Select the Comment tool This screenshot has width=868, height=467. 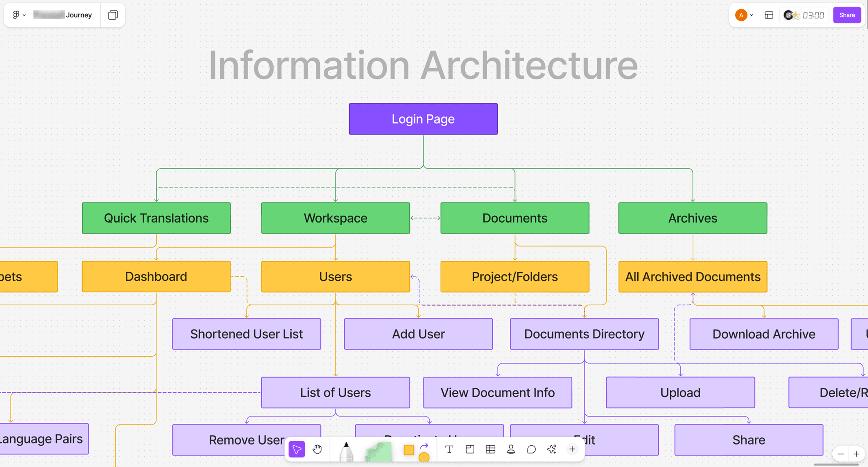pos(531,450)
